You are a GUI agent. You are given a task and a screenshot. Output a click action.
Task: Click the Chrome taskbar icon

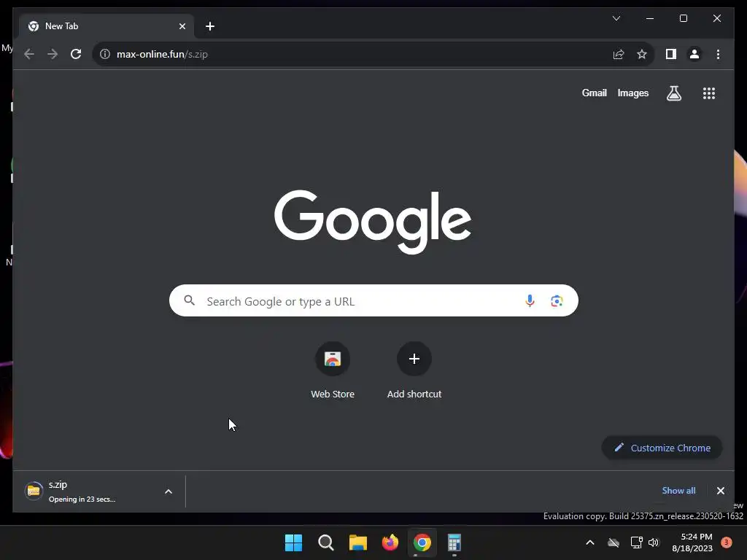click(422, 542)
